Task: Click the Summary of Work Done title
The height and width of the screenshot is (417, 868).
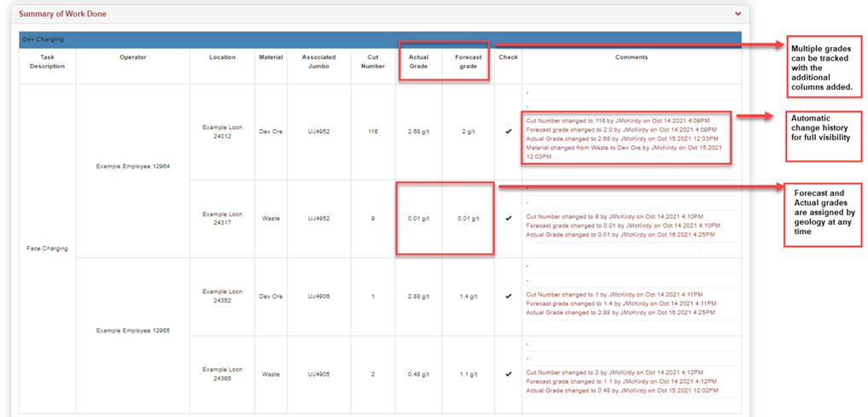Action: [62, 14]
